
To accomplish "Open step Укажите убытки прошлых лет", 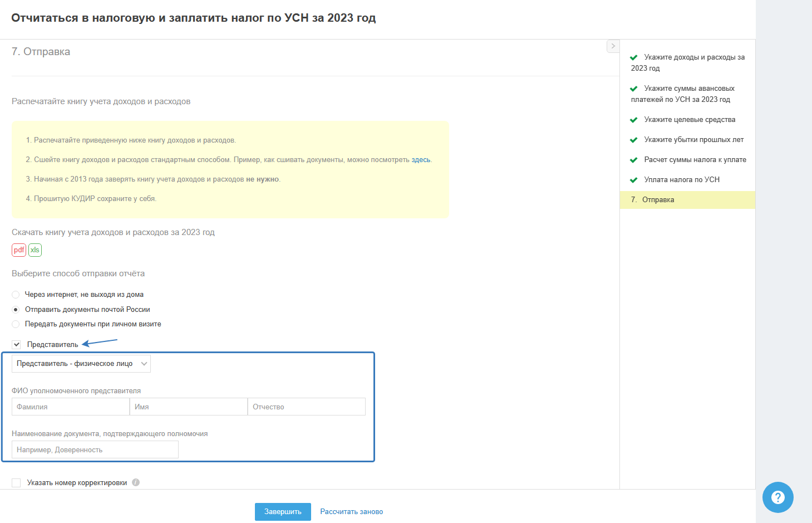I will point(693,140).
